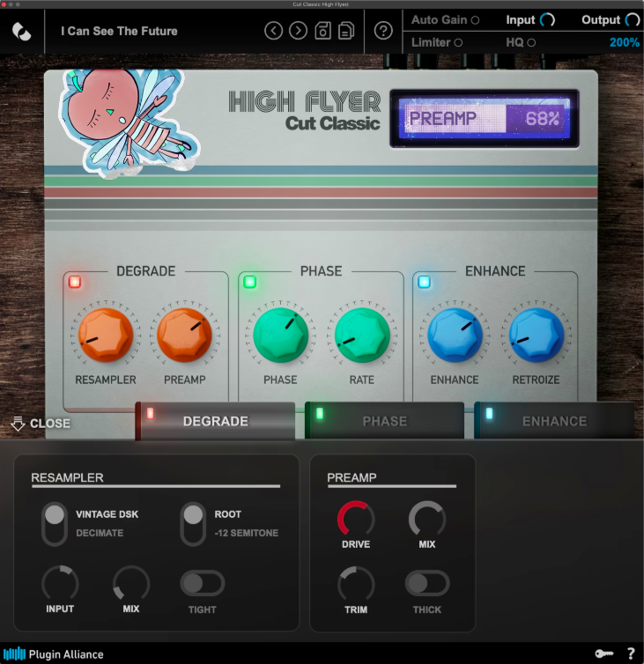Select the Degrade tab
This screenshot has height=664, width=644.
pyautogui.click(x=215, y=421)
